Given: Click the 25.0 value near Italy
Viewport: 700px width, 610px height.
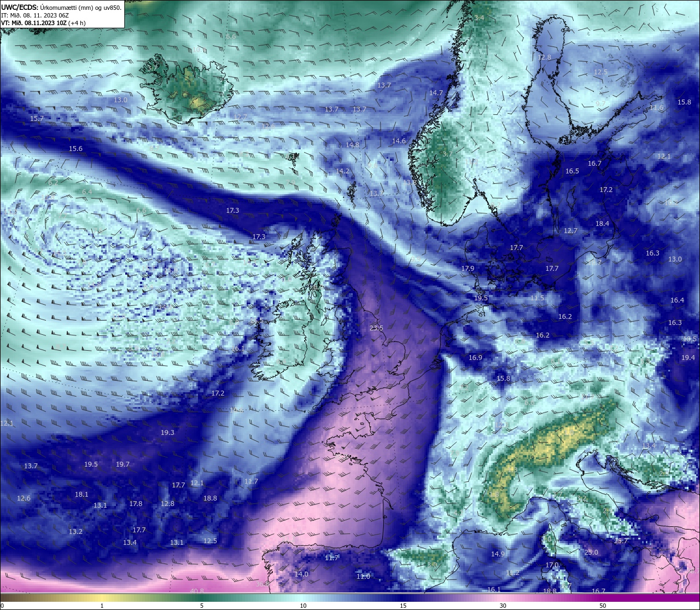Looking at the screenshot, I should tap(591, 553).
